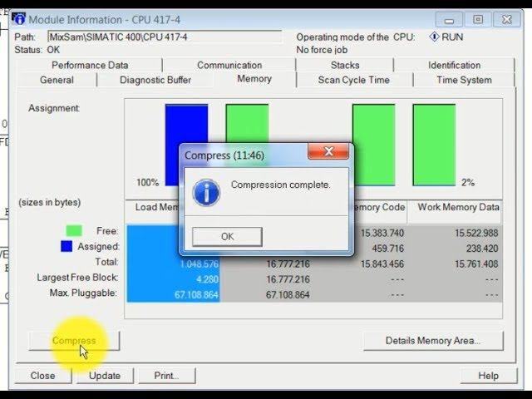The width and height of the screenshot is (532, 399).
Task: Click the blue info icon in Compress dialog
Action: click(206, 193)
